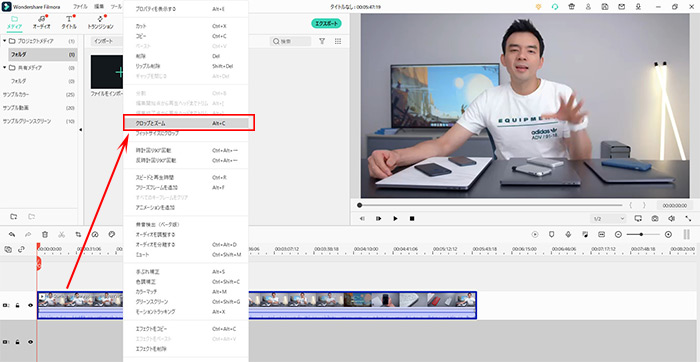Image resolution: width=700 pixels, height=362 pixels.
Task: Hide the lower track with eye icon
Action: pos(30,342)
